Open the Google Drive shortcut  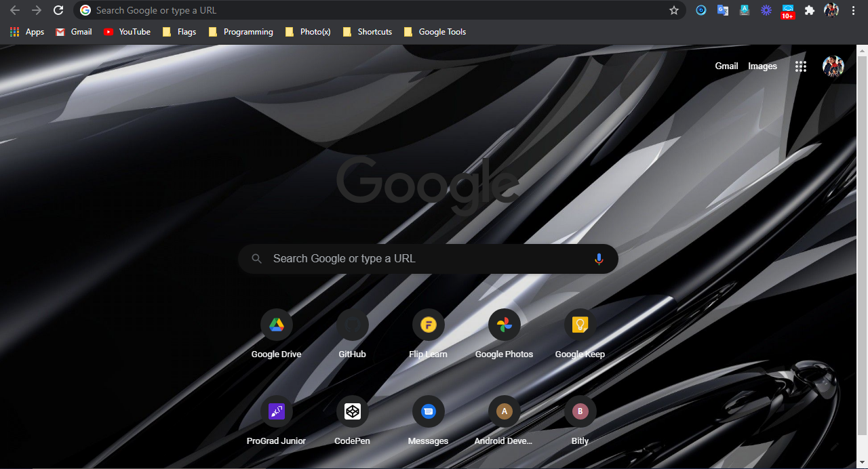tap(276, 333)
